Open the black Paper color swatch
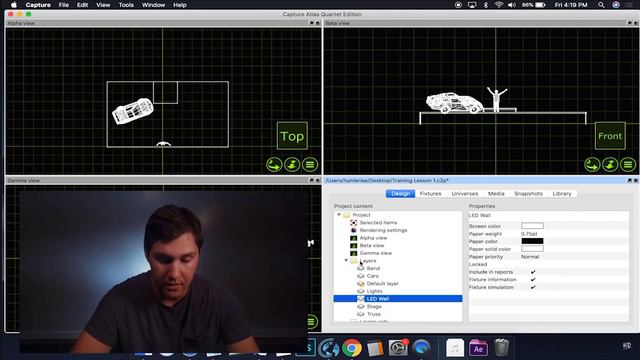The width and height of the screenshot is (640, 360). tap(532, 241)
